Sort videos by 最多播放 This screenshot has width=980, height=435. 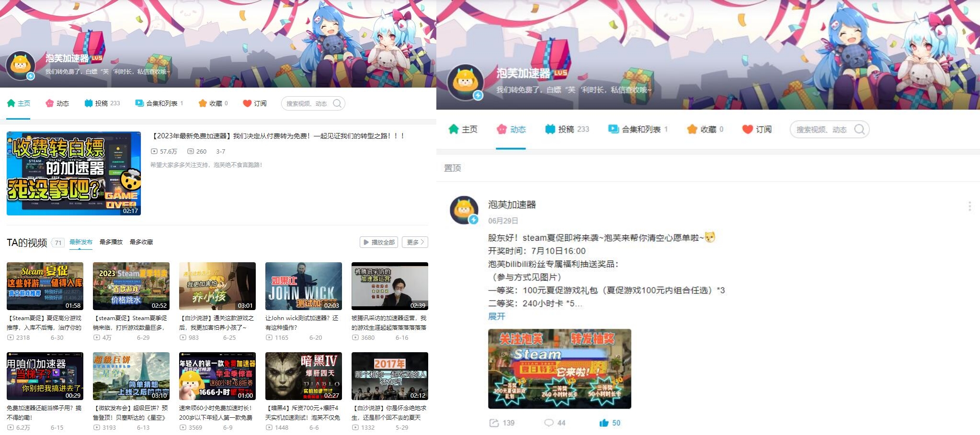pos(111,242)
